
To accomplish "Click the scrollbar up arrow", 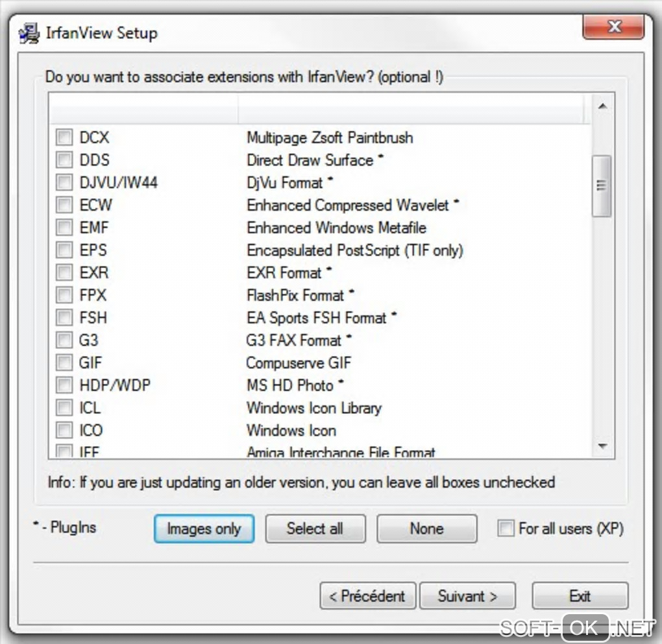I will (x=602, y=106).
